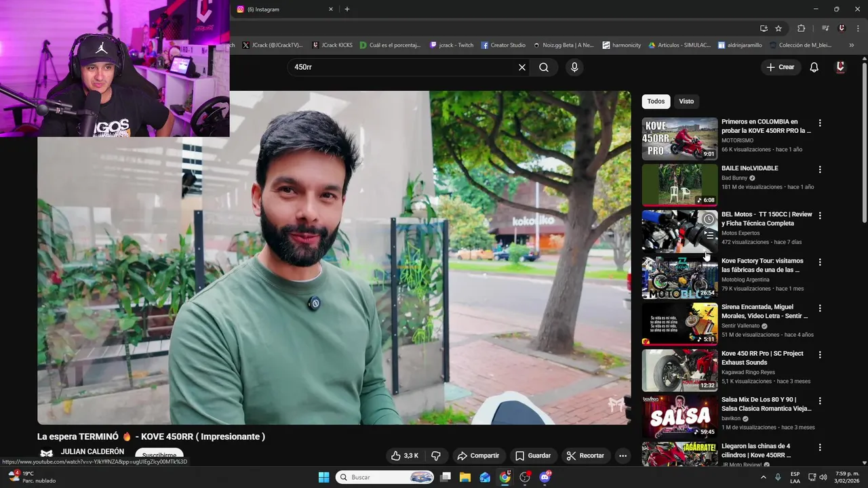This screenshot has width=868, height=488.
Task: Open more actions ellipsis under the video
Action: [x=623, y=455]
